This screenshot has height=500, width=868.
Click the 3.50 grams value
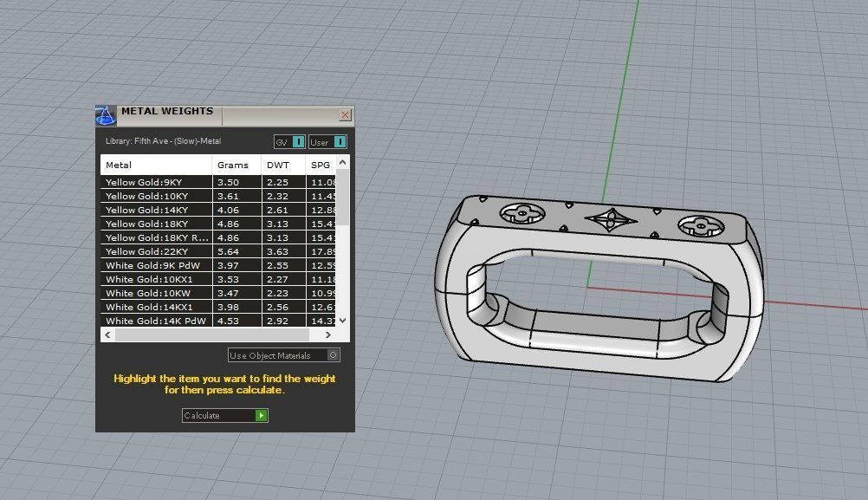[x=228, y=182]
